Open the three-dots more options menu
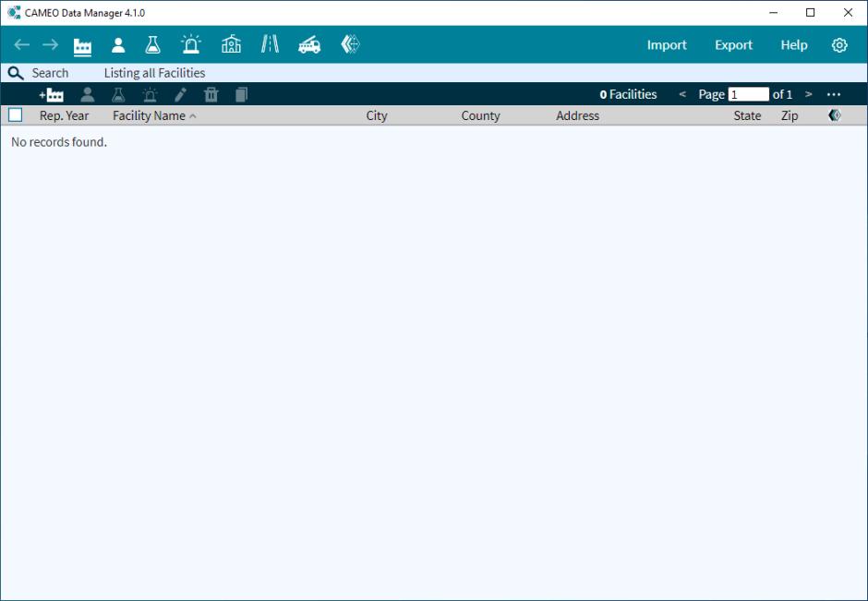The image size is (868, 601). pos(834,95)
